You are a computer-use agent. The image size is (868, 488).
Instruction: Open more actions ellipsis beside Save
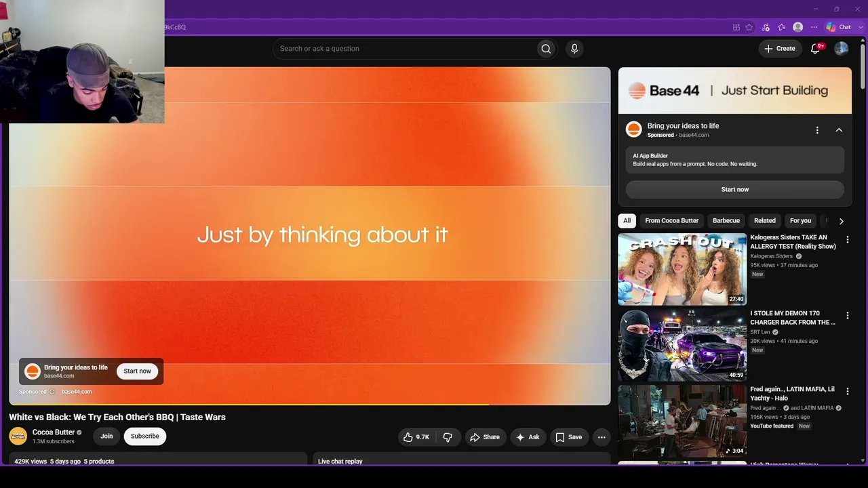[x=601, y=437]
